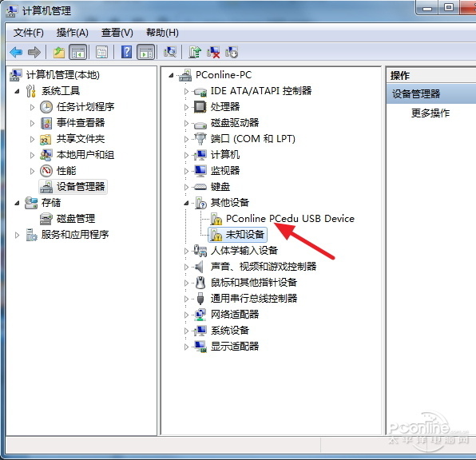
Task: Collapse the PConline-PC device root
Action: (x=171, y=75)
